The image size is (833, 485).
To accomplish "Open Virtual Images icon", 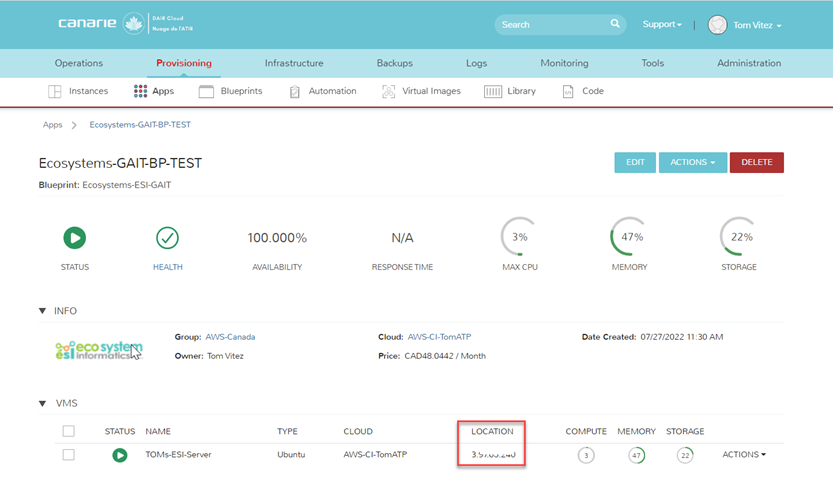I will point(388,91).
